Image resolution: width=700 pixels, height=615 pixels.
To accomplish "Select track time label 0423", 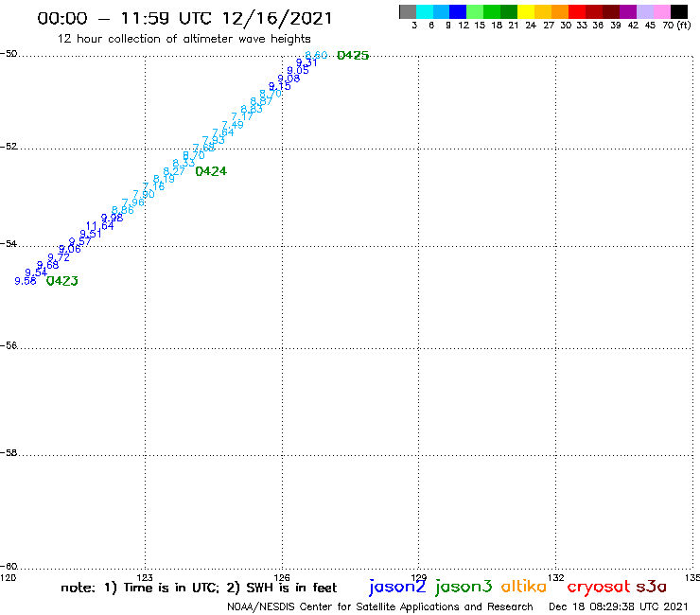I will click(62, 281).
